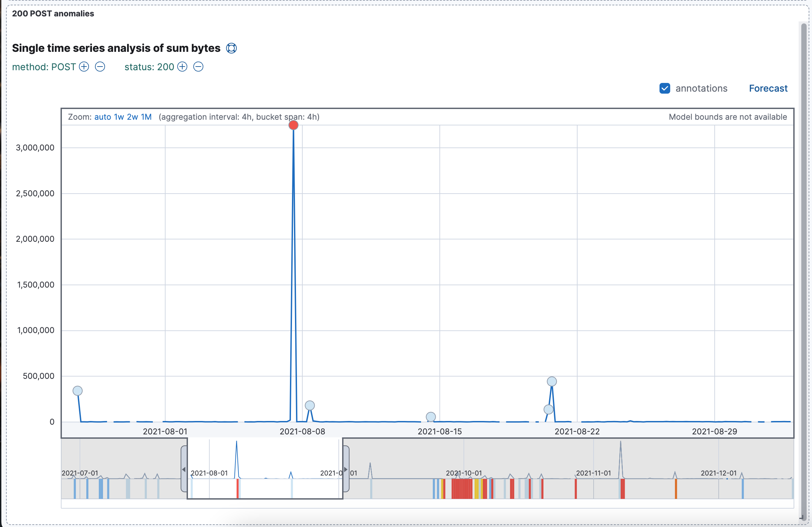Viewport: 812px width, 527px height.
Task: Remove filter for status 200
Action: (198, 67)
